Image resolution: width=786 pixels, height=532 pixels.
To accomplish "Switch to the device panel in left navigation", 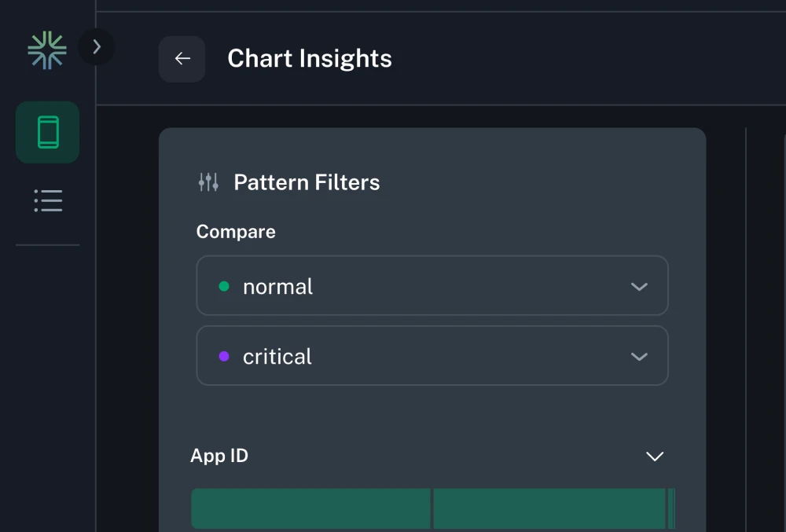I will coord(47,132).
